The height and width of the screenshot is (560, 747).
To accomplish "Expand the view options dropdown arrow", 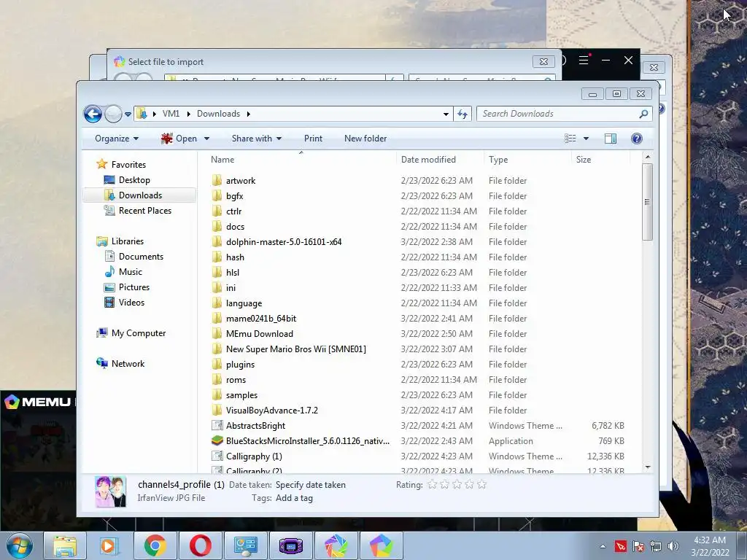I will 586,139.
